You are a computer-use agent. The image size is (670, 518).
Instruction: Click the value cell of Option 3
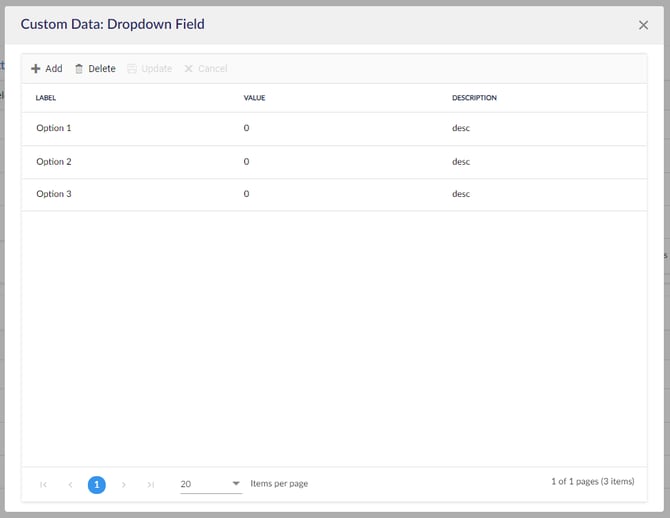tap(247, 194)
